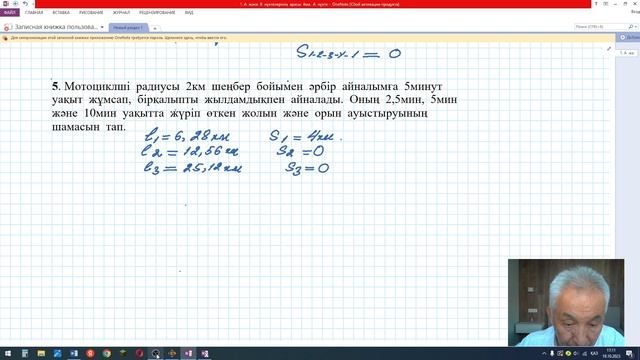Screen dimensions: 640x360
Task: Click the volume icon in system tray
Action: pos(576,353)
